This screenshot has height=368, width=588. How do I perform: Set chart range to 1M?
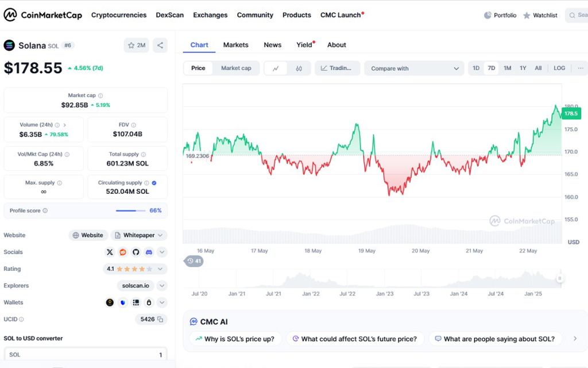pyautogui.click(x=508, y=68)
